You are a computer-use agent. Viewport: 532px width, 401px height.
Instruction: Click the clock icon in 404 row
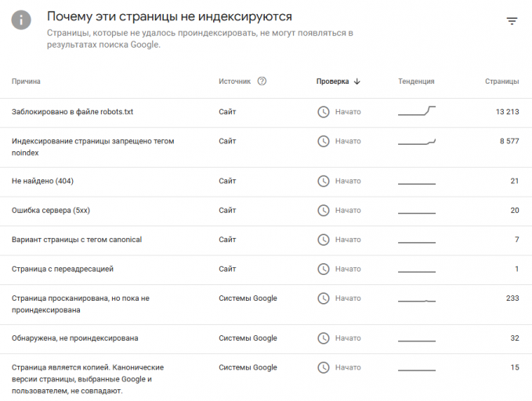[323, 181]
